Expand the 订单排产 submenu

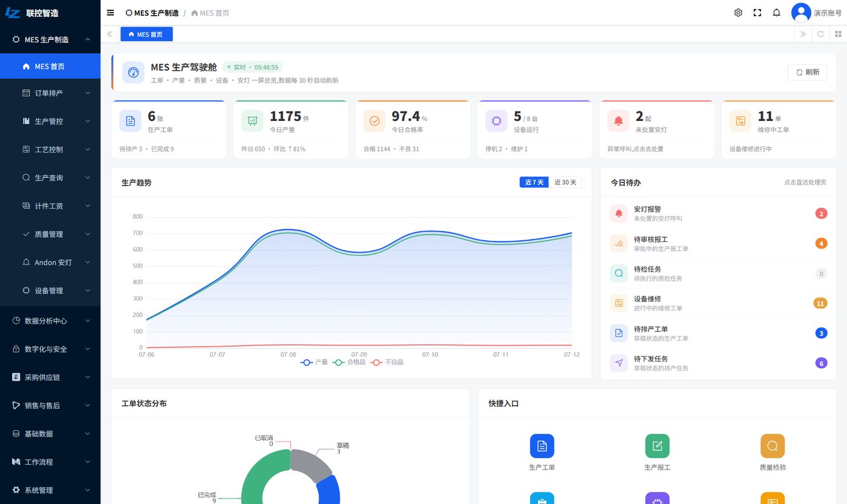pos(50,93)
